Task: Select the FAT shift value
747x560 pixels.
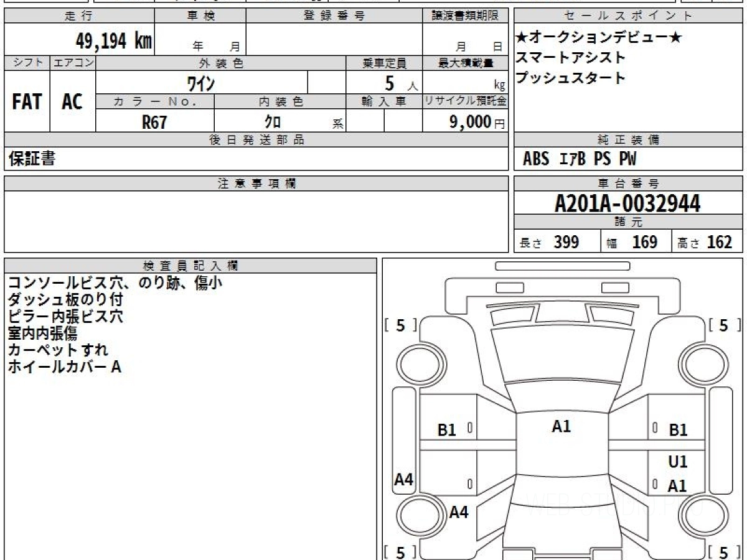Action: coord(27,101)
